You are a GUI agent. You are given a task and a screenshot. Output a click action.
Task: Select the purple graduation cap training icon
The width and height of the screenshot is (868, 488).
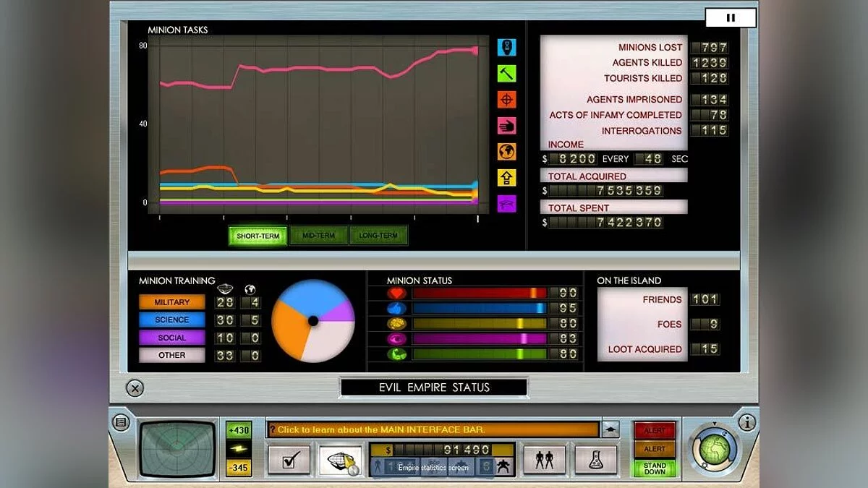pos(507,204)
